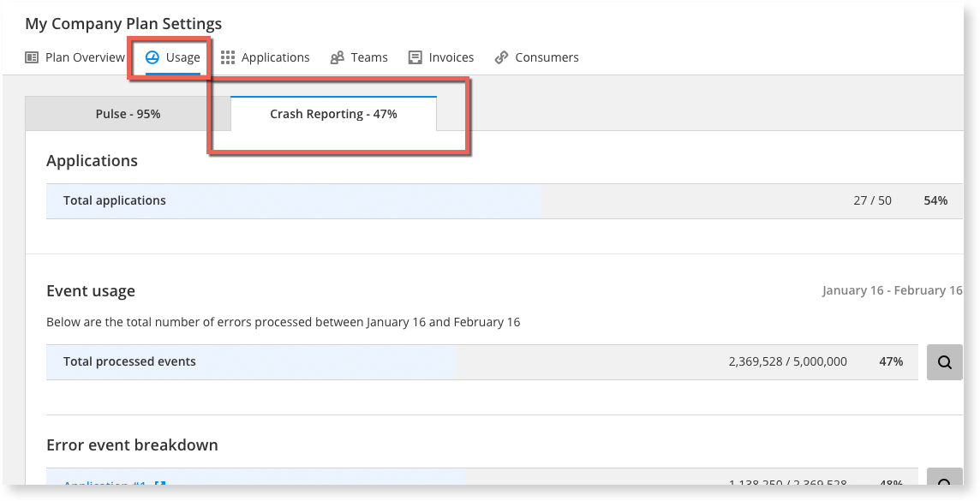980x501 pixels.
Task: Select the Crash Reporting - 47% tab
Action: tap(333, 114)
